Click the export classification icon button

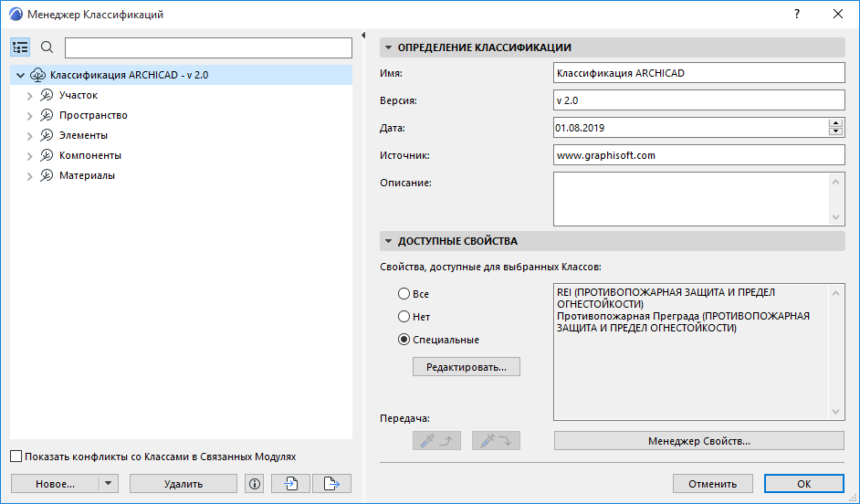tap(331, 484)
